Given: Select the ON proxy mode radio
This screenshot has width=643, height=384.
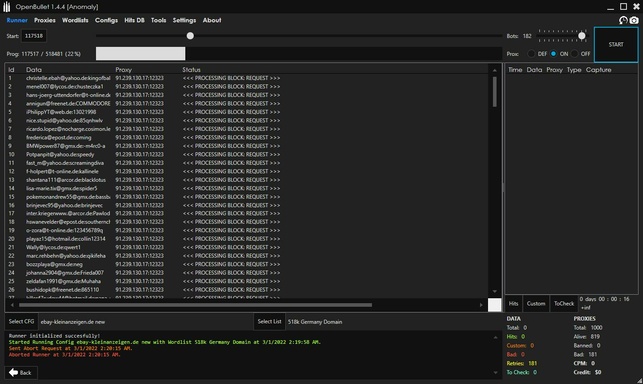Looking at the screenshot, I should [554, 54].
